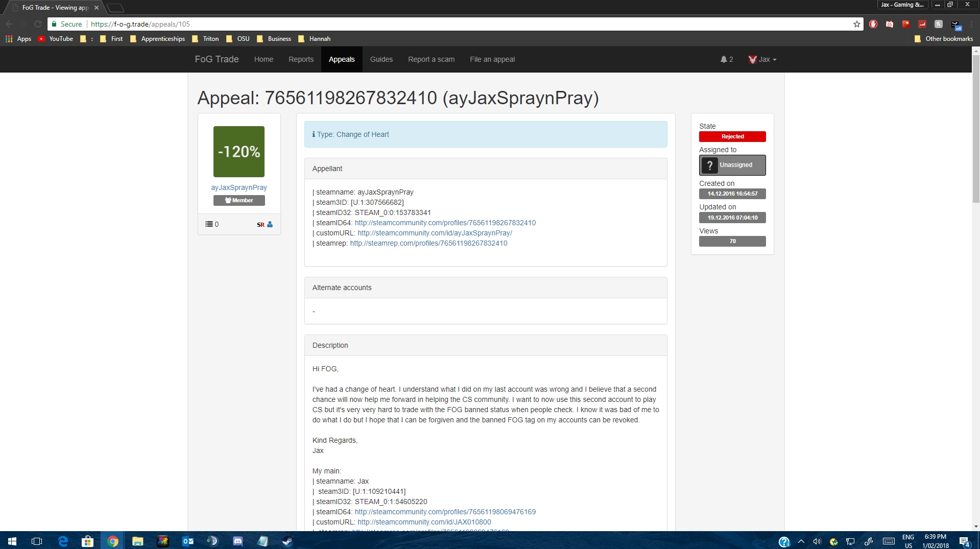The height and width of the screenshot is (549, 980).
Task: Click the browser address bar
Action: [x=460, y=24]
